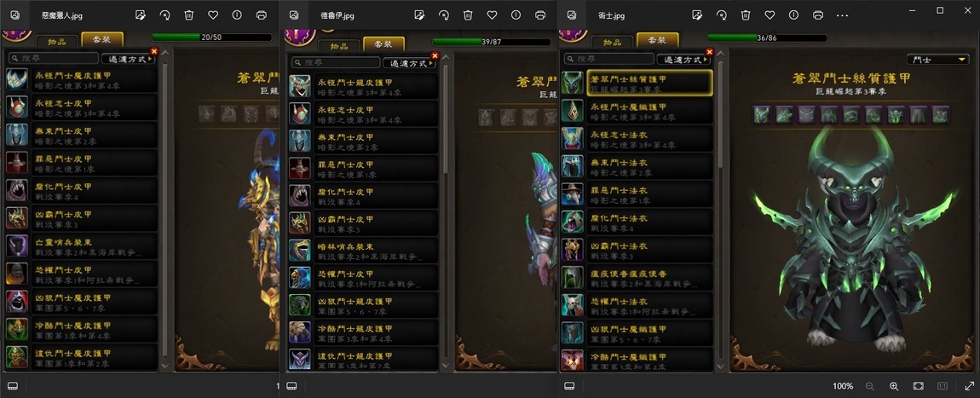Select the 套裝 tab in 惡魔獵人.jpg picture
Screen dimensions: 980x398
pos(102,39)
